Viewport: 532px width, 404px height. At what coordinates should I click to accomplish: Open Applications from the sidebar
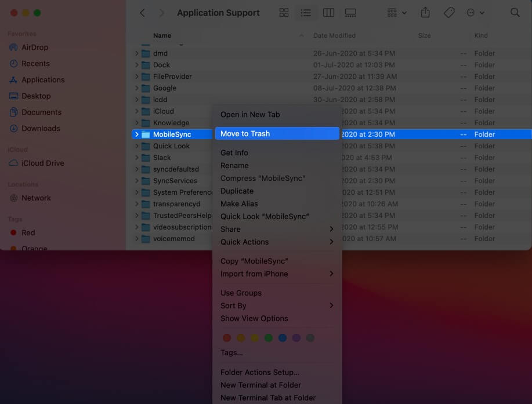pos(44,79)
